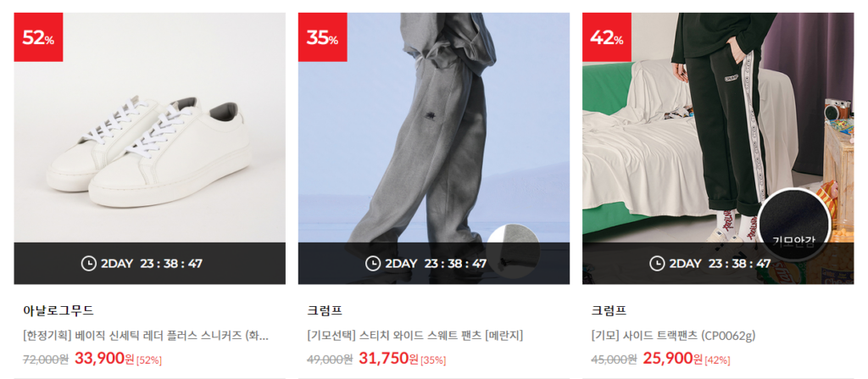Click the 25,900원 sale price
Viewport: 868px width, 379px height.
click(672, 359)
